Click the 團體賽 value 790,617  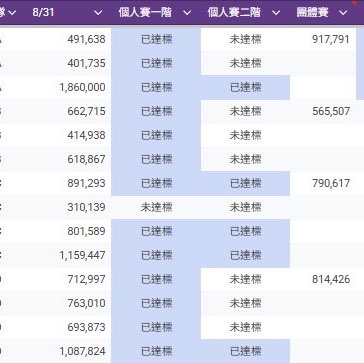coord(331,183)
